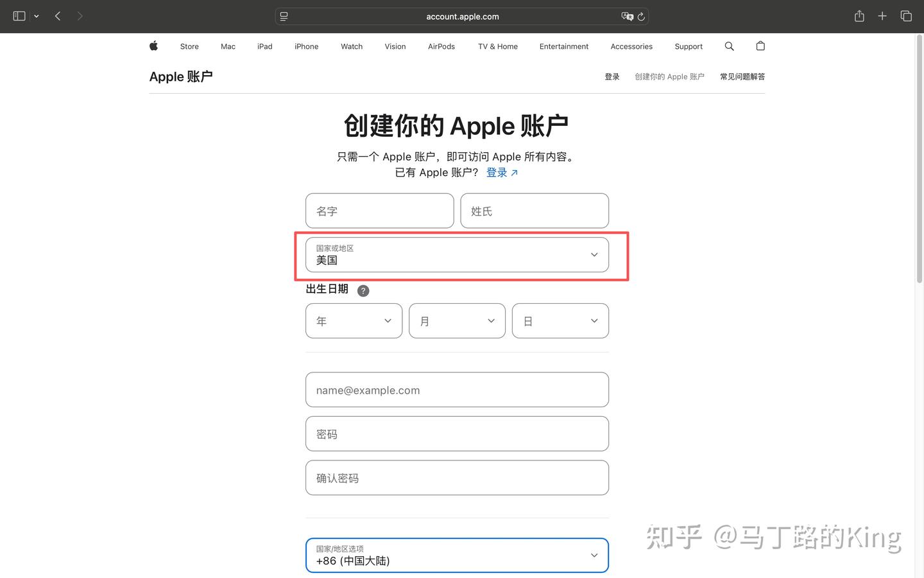Click the 确认密码 input field
Viewport: 924px width, 578px height.
pos(457,478)
